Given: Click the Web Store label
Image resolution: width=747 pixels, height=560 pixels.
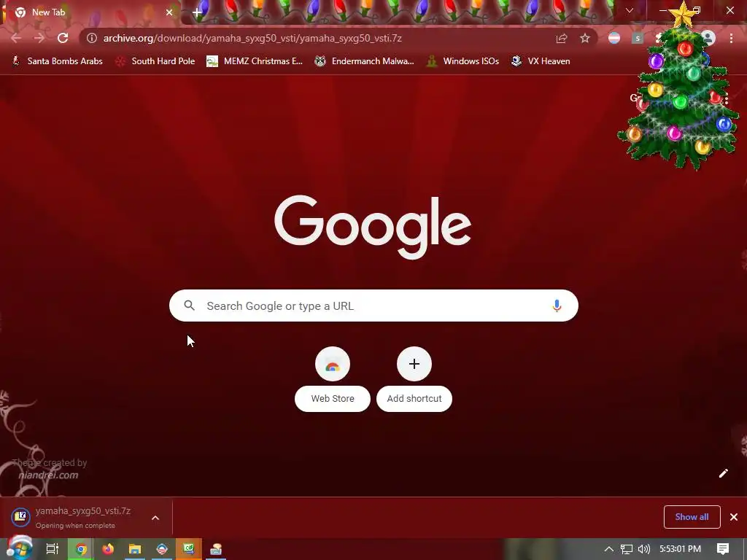Looking at the screenshot, I should [x=333, y=399].
